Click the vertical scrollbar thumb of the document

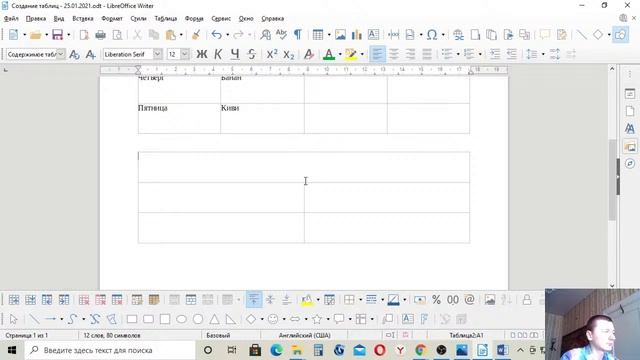pyautogui.click(x=612, y=180)
